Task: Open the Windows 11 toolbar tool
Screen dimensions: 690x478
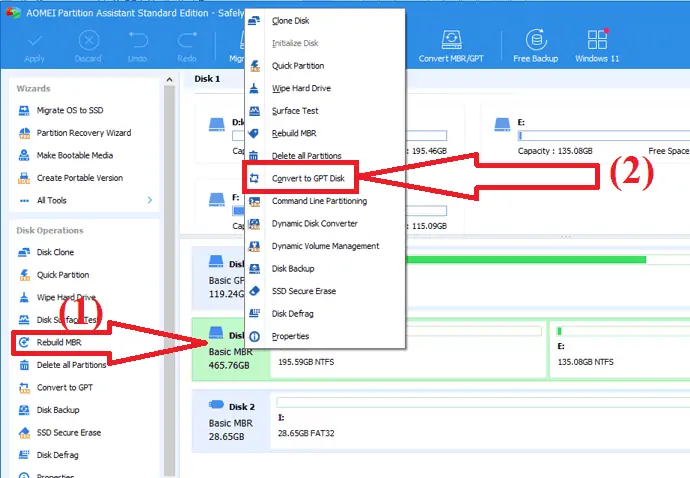Action: [x=597, y=47]
